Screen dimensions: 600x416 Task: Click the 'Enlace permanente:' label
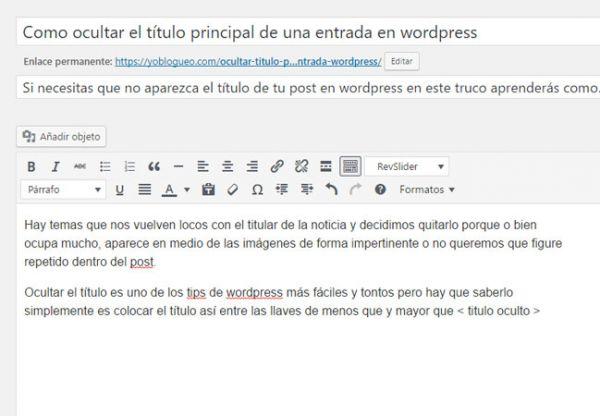click(x=68, y=61)
